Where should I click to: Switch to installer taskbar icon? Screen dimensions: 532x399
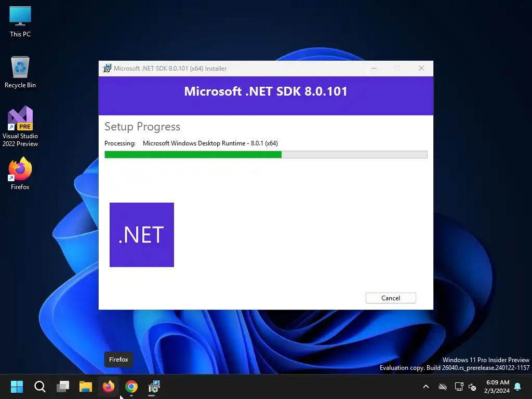point(154,387)
